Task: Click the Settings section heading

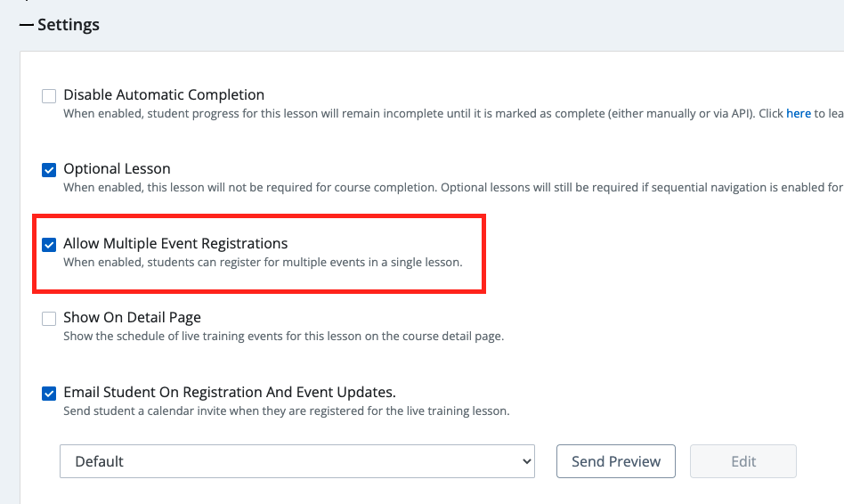Action: [69, 25]
